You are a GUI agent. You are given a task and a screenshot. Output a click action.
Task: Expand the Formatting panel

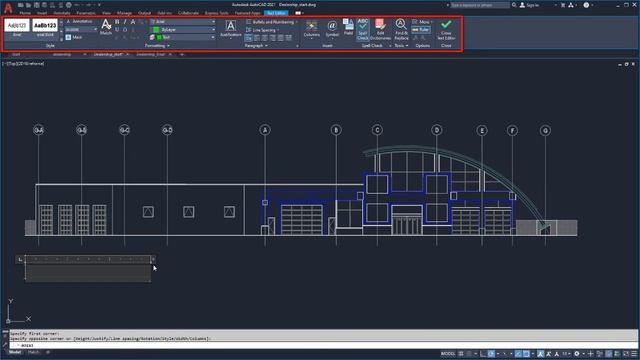tap(157, 46)
